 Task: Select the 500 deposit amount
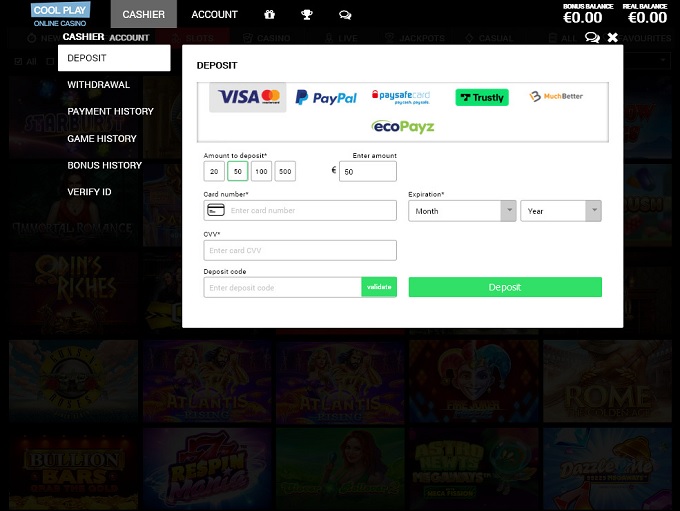point(285,172)
